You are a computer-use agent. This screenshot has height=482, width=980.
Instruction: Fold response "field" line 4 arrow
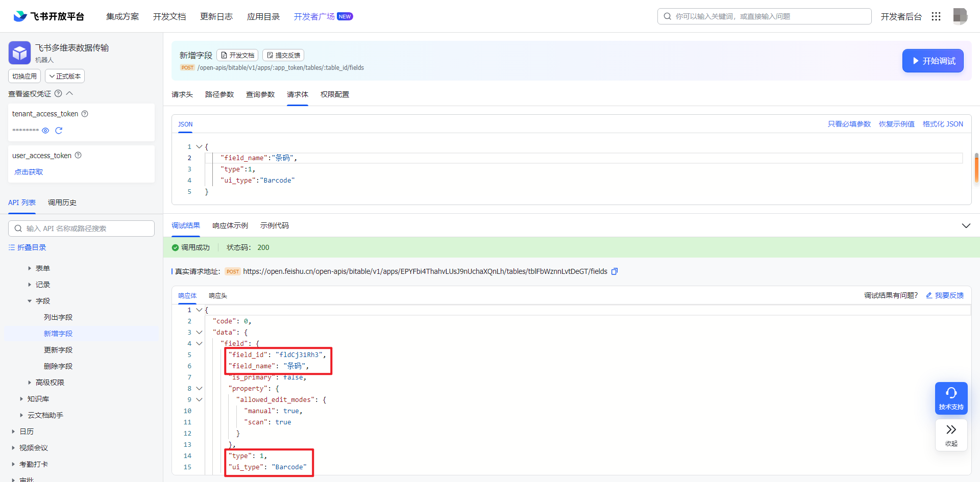point(199,343)
